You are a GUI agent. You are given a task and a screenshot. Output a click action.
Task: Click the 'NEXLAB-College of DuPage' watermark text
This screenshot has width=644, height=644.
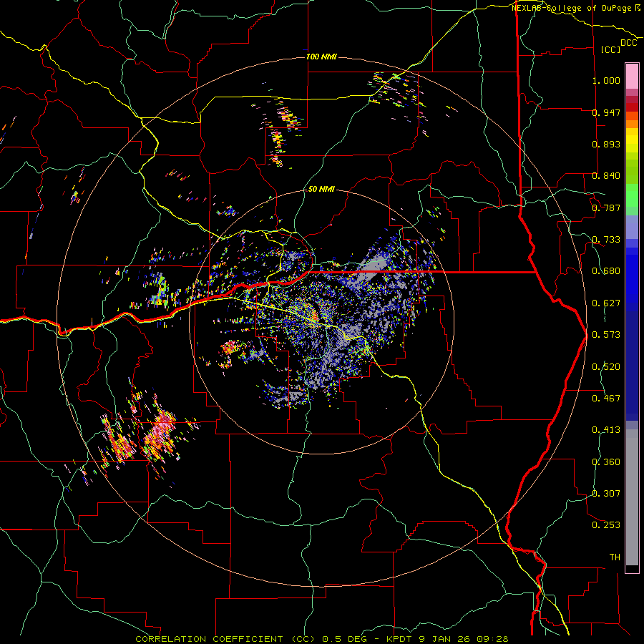click(x=571, y=8)
